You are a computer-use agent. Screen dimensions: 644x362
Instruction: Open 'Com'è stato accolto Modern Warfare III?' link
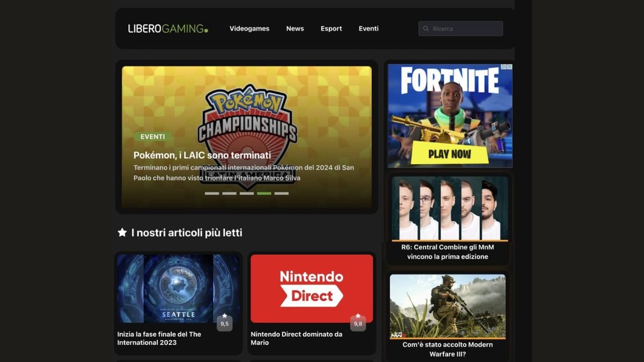coord(448,349)
